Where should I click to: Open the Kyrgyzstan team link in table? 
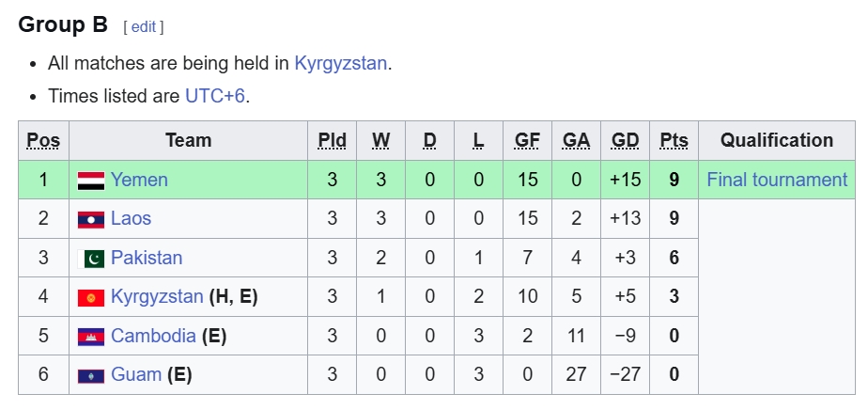[157, 297]
